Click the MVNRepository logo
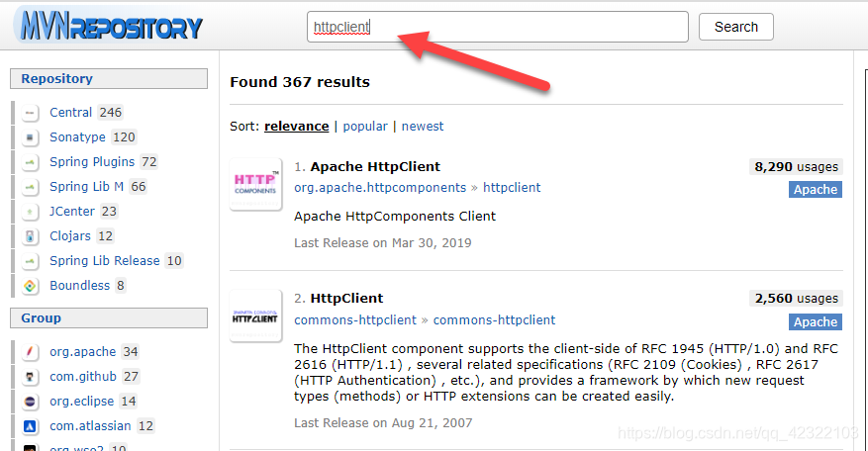The height and width of the screenshot is (451, 868). click(x=111, y=26)
